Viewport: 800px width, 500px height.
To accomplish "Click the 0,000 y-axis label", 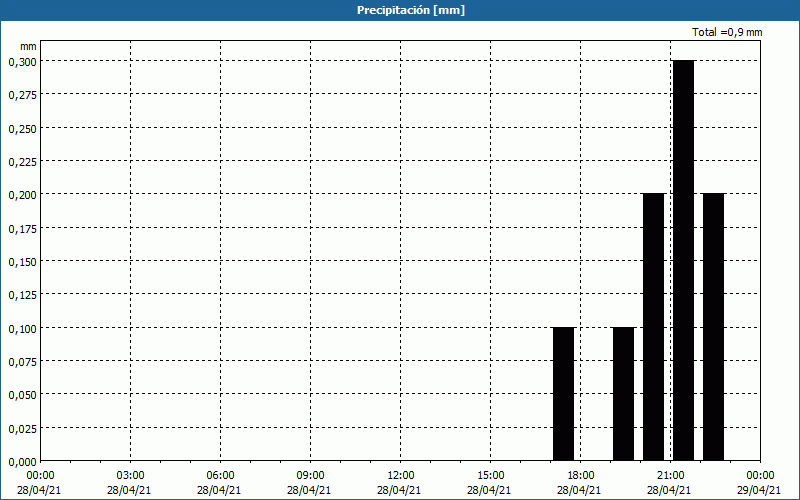I will [x=22, y=462].
